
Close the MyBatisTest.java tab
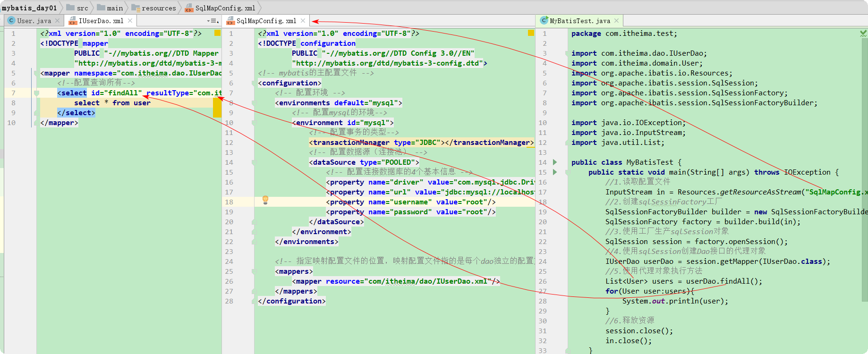tap(616, 21)
